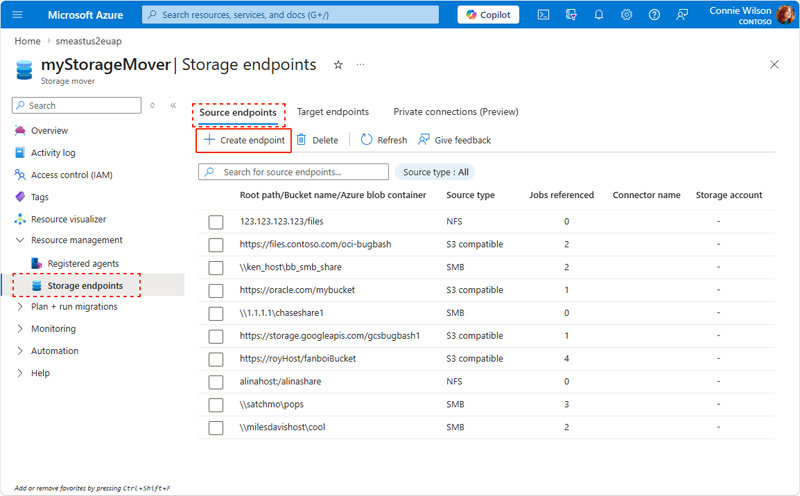Select the royHost/fanboiBucket checkbox
This screenshot has height=496, width=800.
coord(216,359)
